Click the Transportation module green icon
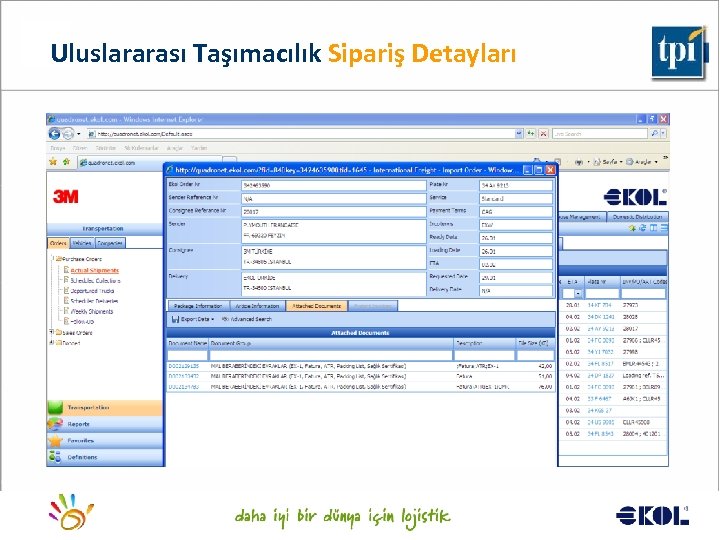720x540 pixels. point(55,408)
